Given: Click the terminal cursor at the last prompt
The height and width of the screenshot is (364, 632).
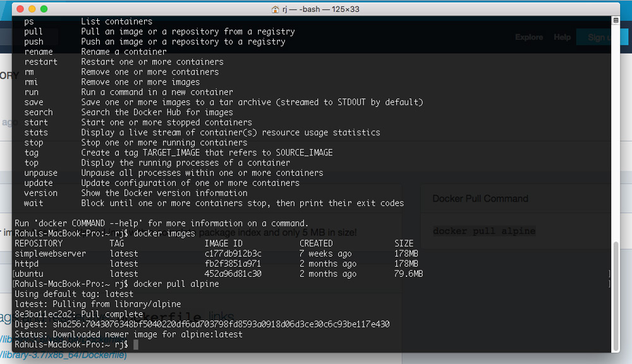Looking at the screenshot, I should [136, 344].
